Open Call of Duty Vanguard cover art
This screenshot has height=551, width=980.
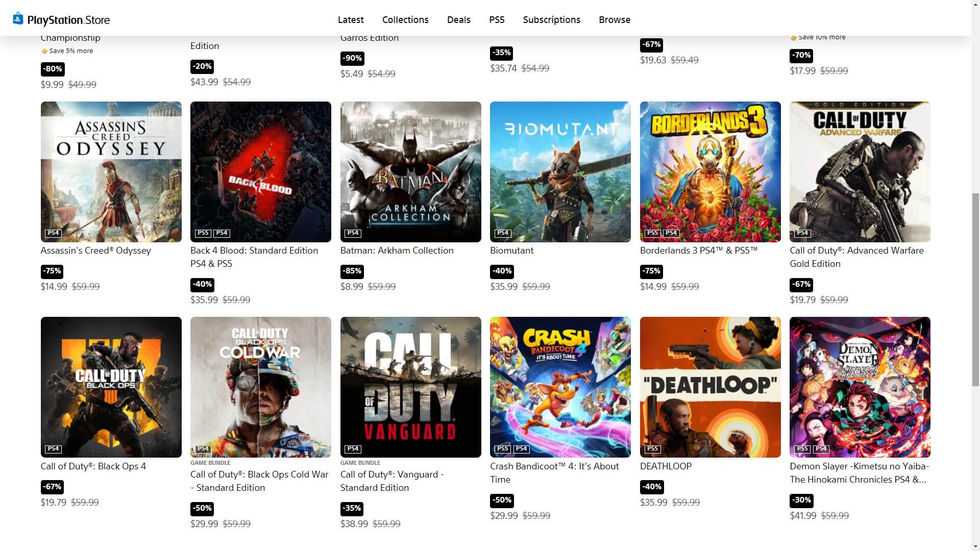pyautogui.click(x=410, y=387)
